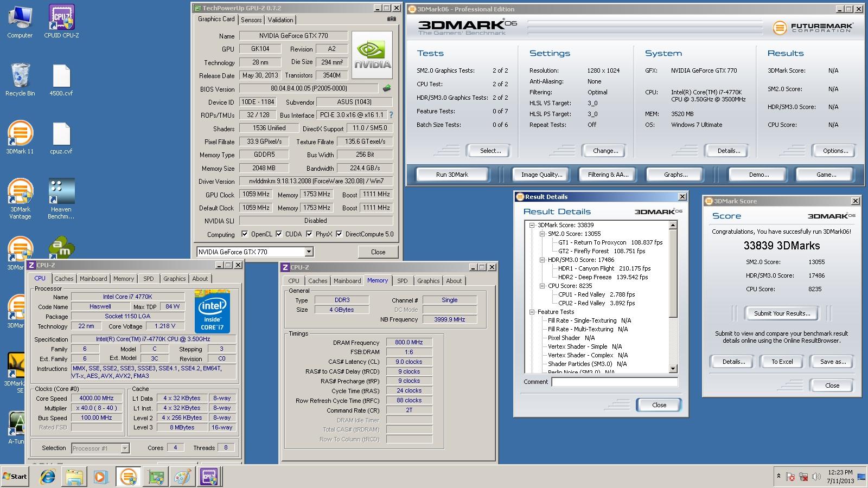This screenshot has width=868, height=488.
Task: Collapse the Feature Tests tree node
Action: click(532, 312)
